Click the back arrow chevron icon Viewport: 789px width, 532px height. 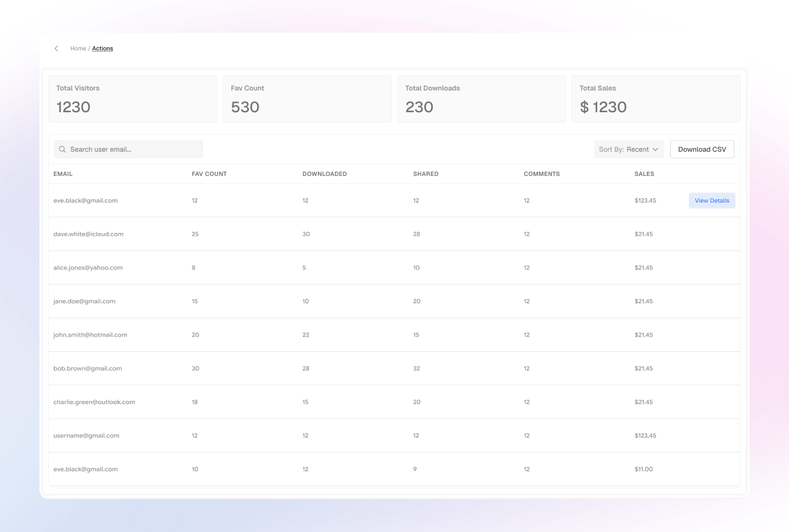56,49
